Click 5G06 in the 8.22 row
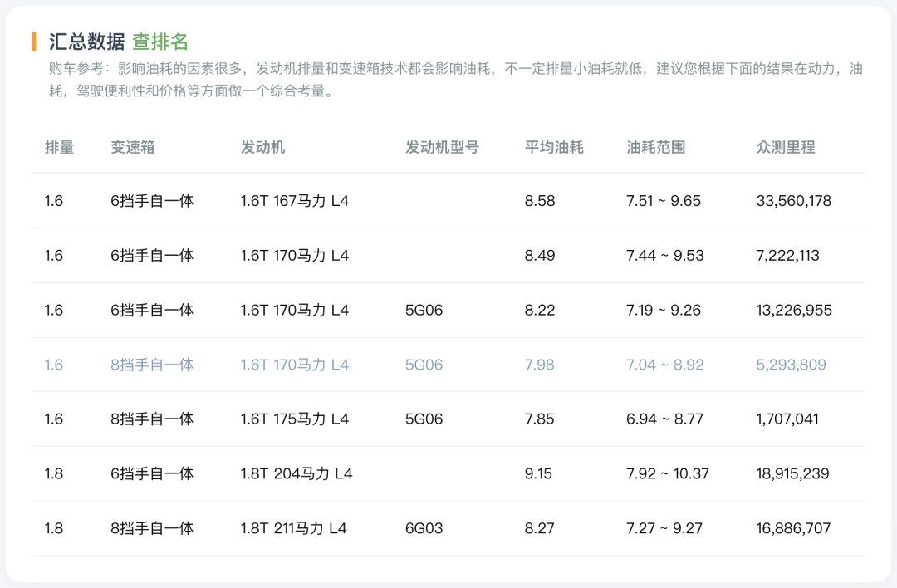The image size is (897, 588). (x=424, y=310)
